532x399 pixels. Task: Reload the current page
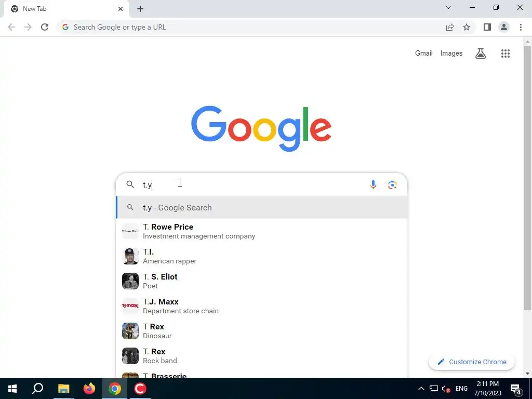coord(45,27)
